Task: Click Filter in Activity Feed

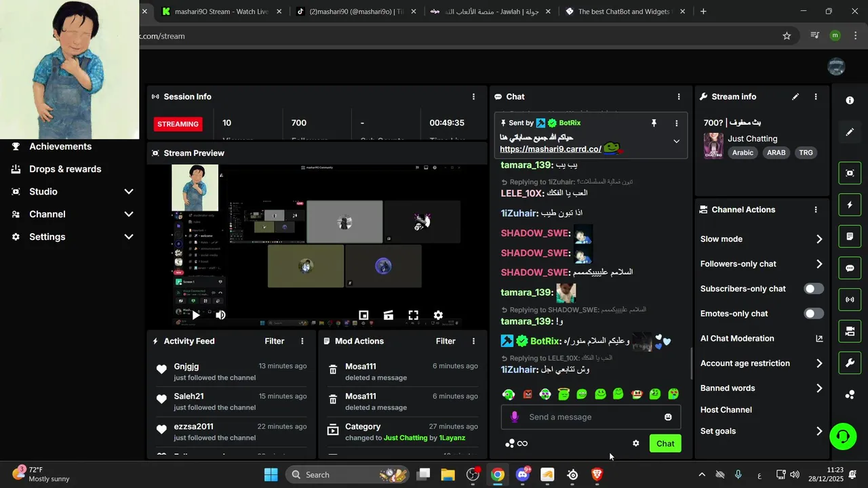Action: tap(275, 341)
